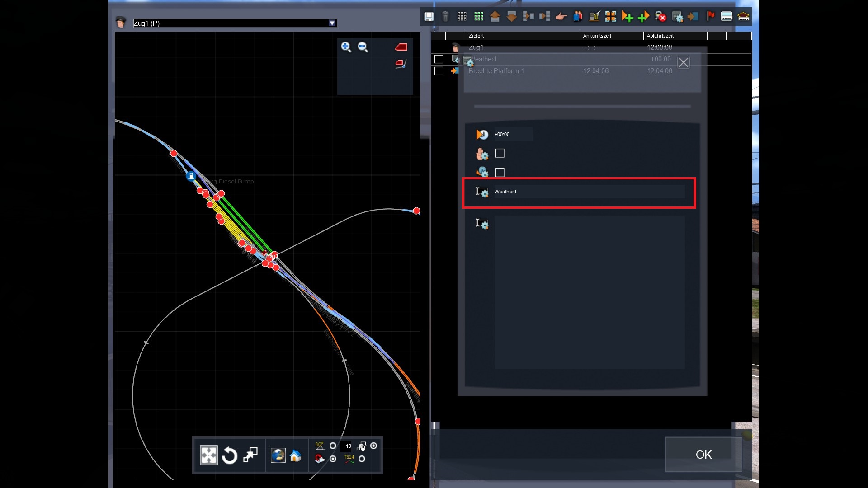Viewport: 868px width, 488px height.
Task: Click the rotate reset arrow icon
Action: 230,455
